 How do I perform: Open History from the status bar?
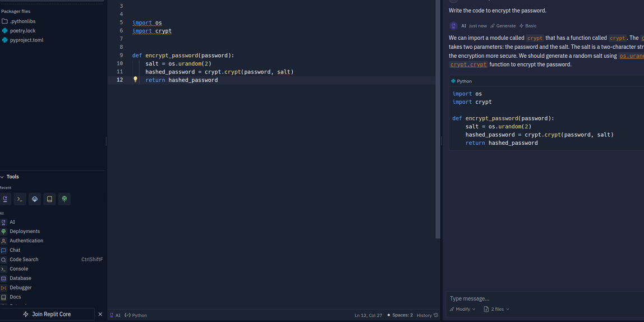pyautogui.click(x=427, y=315)
